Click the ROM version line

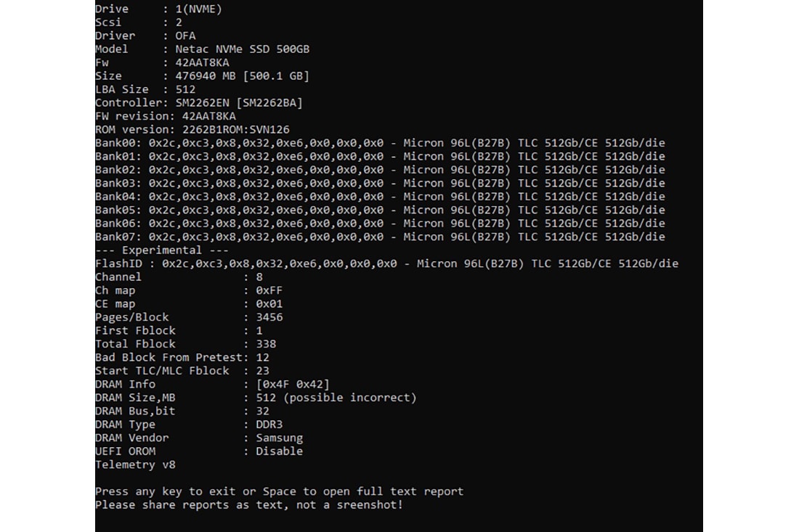pos(192,129)
